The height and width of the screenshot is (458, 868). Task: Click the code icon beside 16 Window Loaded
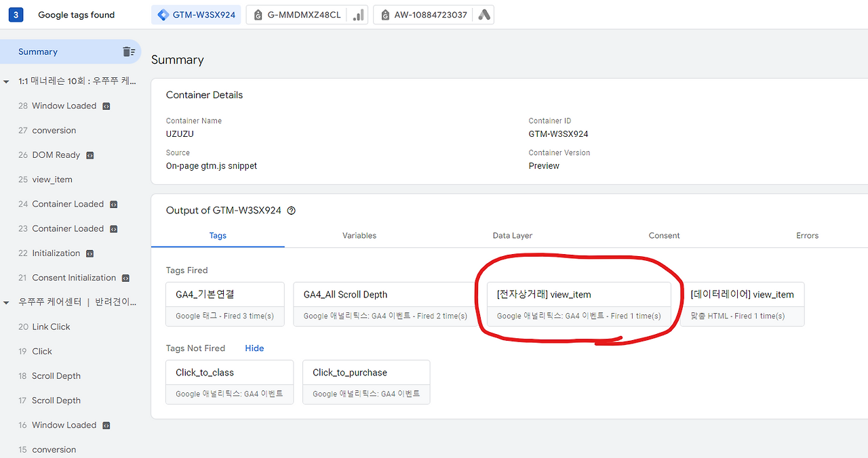[106, 425]
